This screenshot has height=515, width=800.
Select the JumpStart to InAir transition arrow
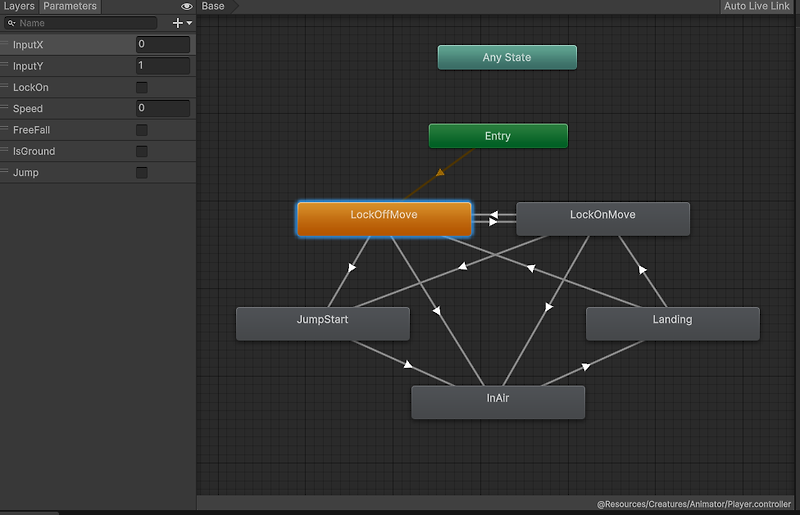(x=408, y=364)
